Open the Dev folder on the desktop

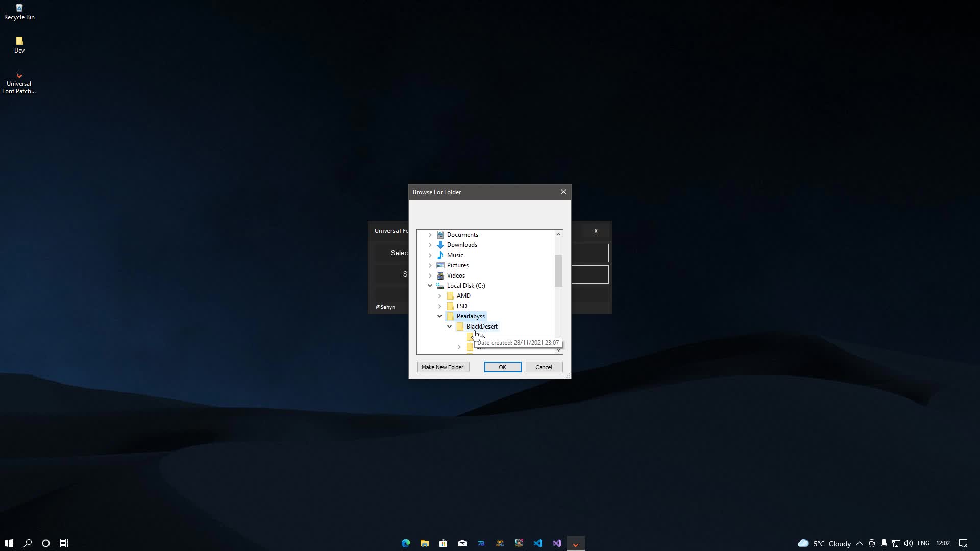[x=19, y=44]
